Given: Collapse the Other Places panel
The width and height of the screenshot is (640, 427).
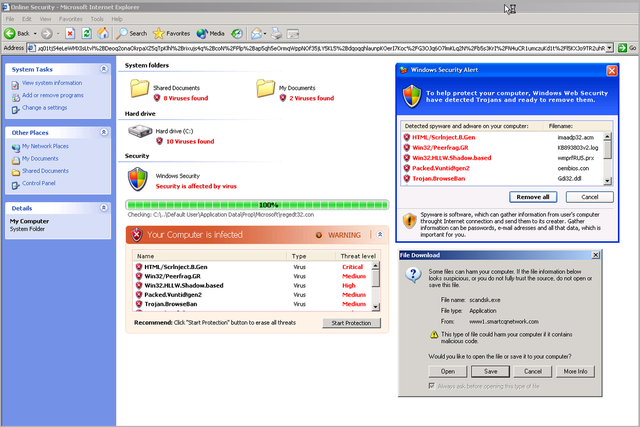Looking at the screenshot, I should point(103,132).
